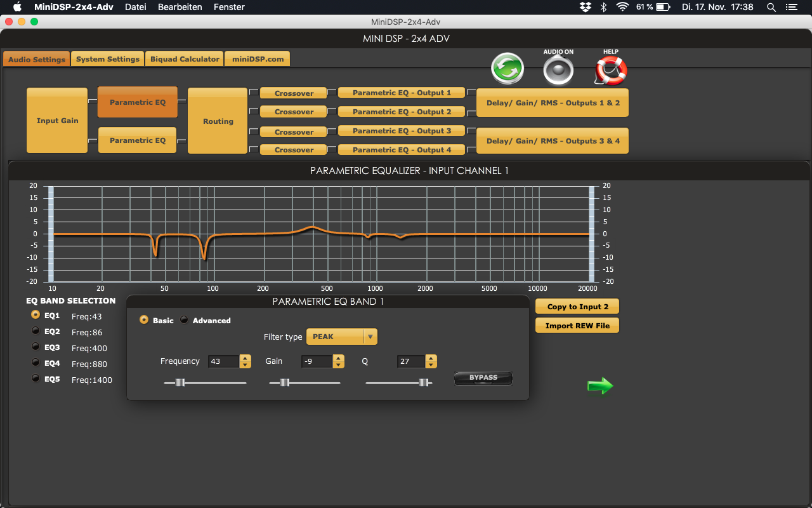Screen dimensions: 812x508
Task: Select the upper highlighted Parametric EQ block
Action: pyautogui.click(x=138, y=102)
